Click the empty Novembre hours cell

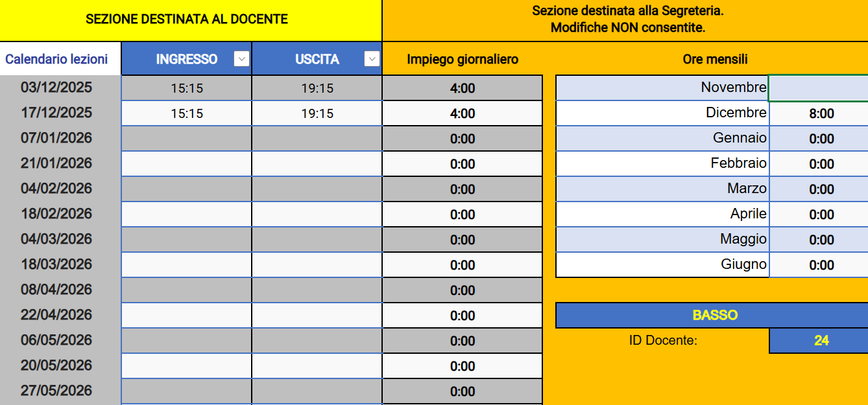pyautogui.click(x=819, y=88)
